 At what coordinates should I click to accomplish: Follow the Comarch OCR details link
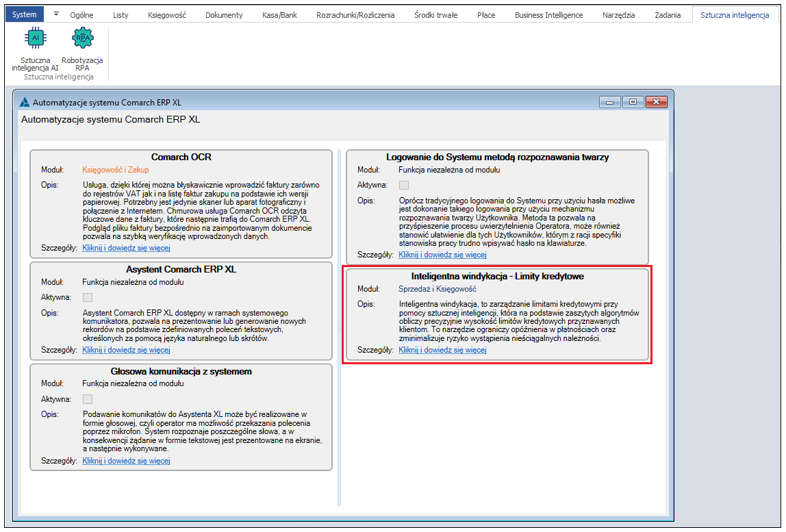point(126,248)
